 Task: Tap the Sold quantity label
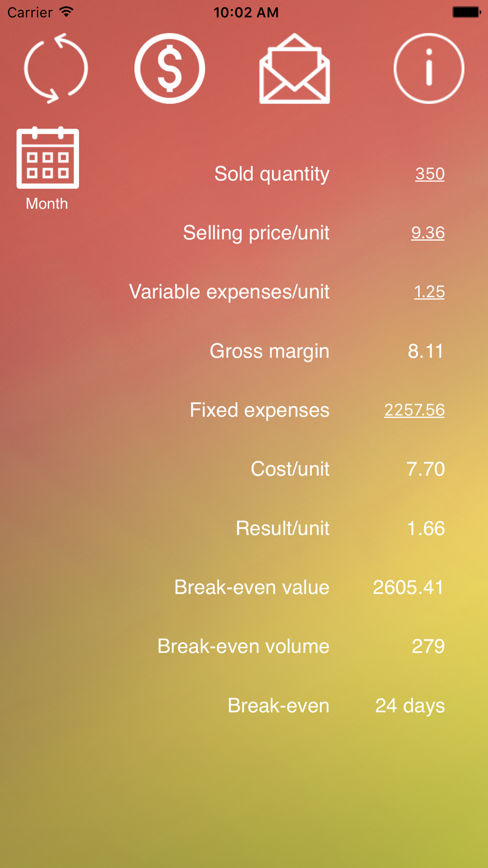click(272, 174)
